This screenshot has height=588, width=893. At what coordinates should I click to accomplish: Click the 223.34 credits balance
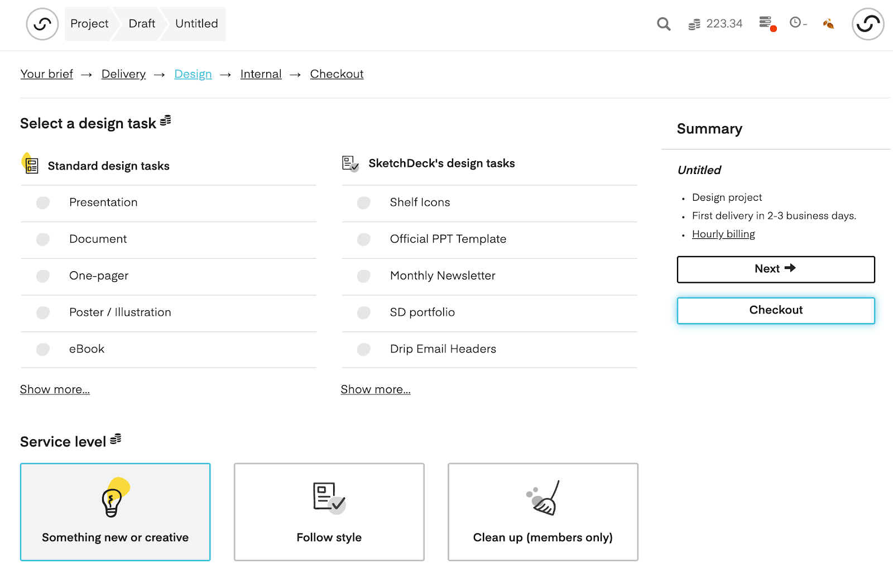click(724, 24)
